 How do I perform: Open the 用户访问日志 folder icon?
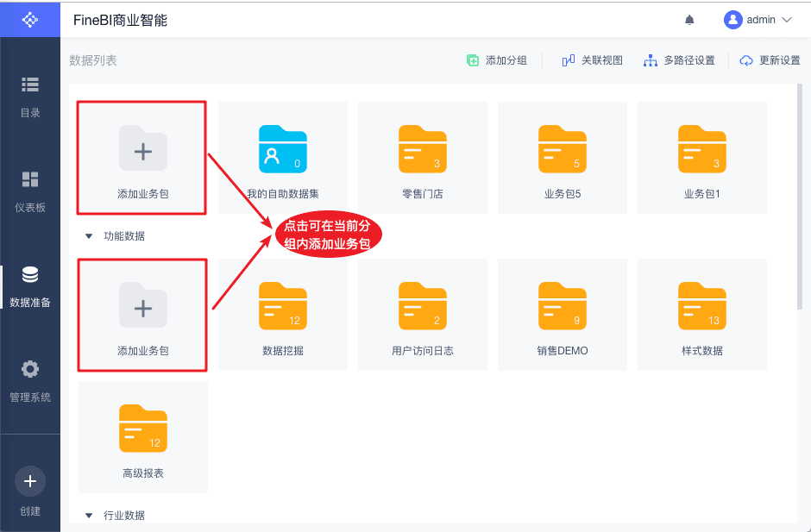point(423,306)
